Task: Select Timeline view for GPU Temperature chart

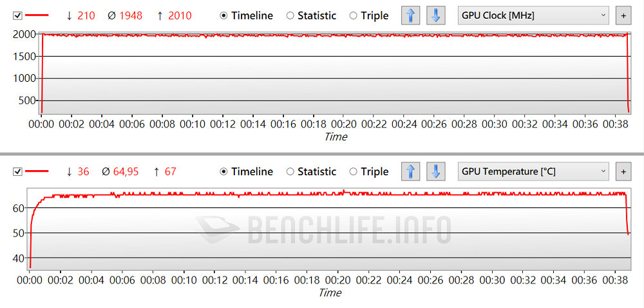Action: (247, 171)
